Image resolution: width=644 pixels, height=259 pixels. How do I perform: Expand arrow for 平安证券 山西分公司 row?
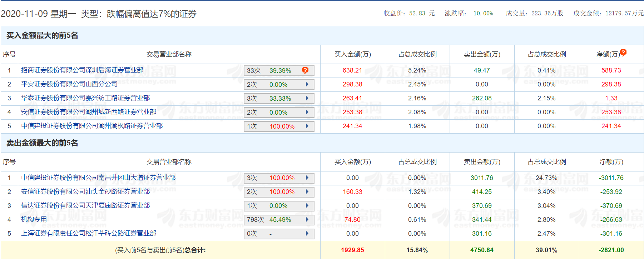tap(307, 84)
